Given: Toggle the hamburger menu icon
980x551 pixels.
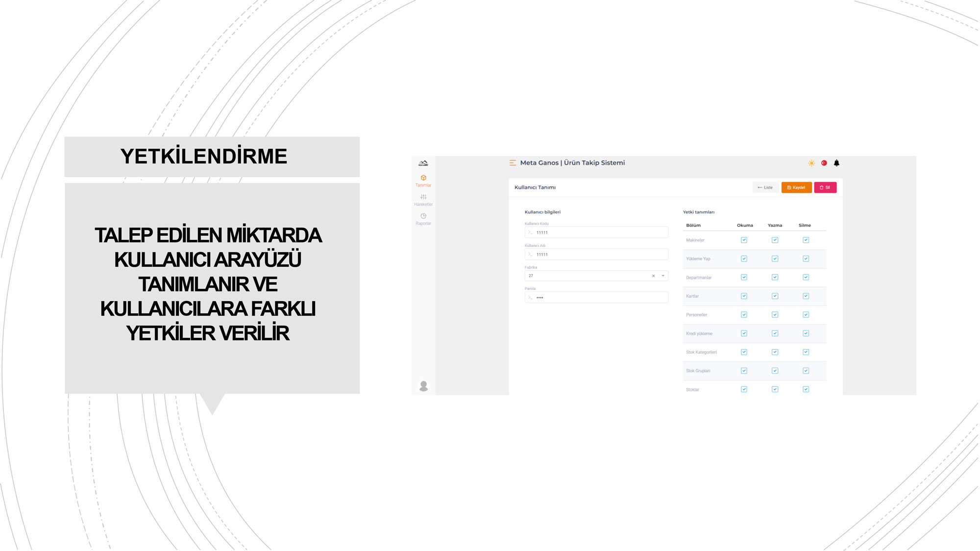Looking at the screenshot, I should (513, 163).
